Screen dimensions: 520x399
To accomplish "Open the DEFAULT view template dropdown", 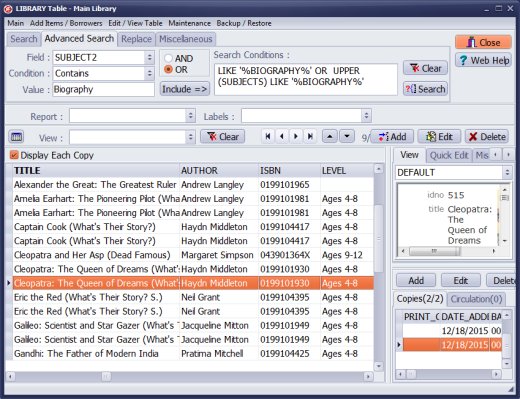I will [x=507, y=173].
